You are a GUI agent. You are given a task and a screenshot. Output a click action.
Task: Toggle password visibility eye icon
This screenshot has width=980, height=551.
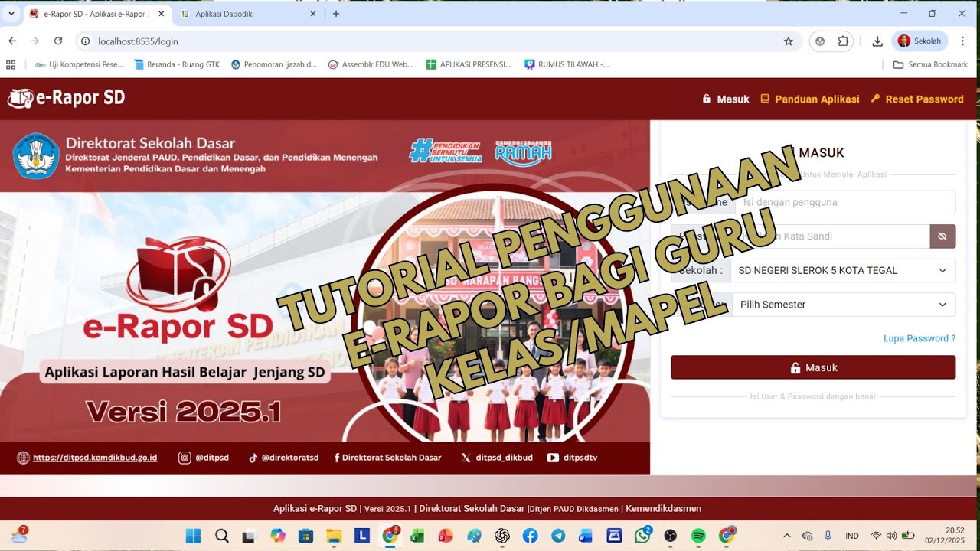pos(942,236)
